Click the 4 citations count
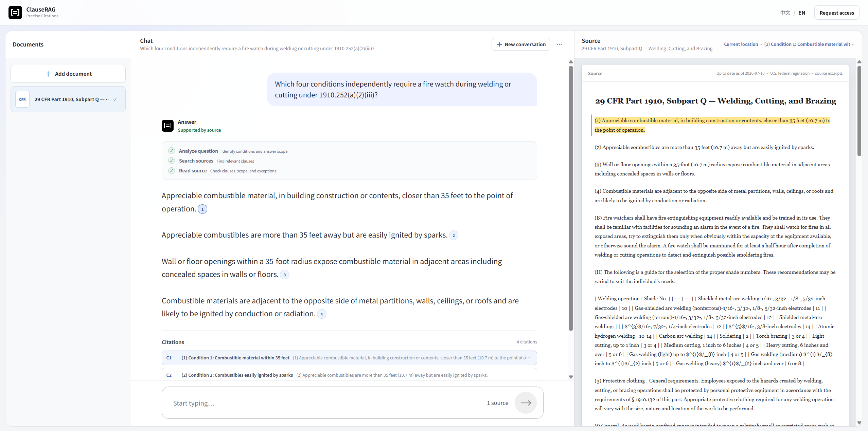 pyautogui.click(x=527, y=342)
